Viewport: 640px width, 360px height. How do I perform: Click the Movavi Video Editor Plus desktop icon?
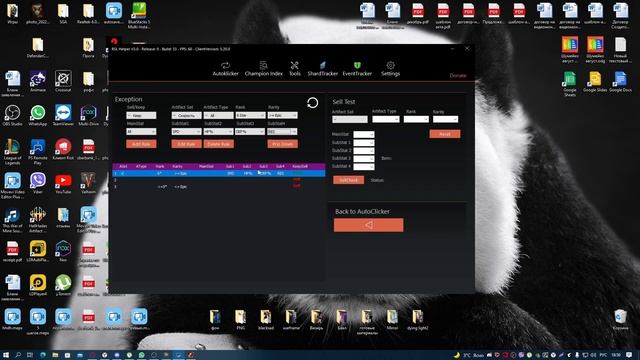pos(12,186)
